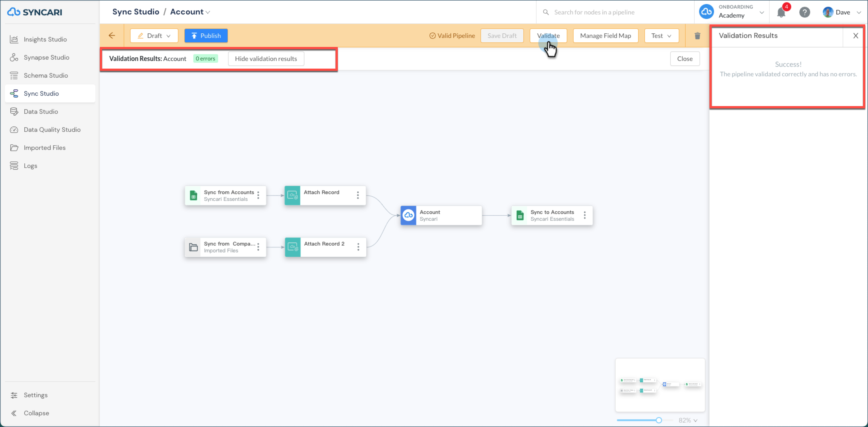
Task: Click the teal Attach Record 2 node icon
Action: pos(293,247)
